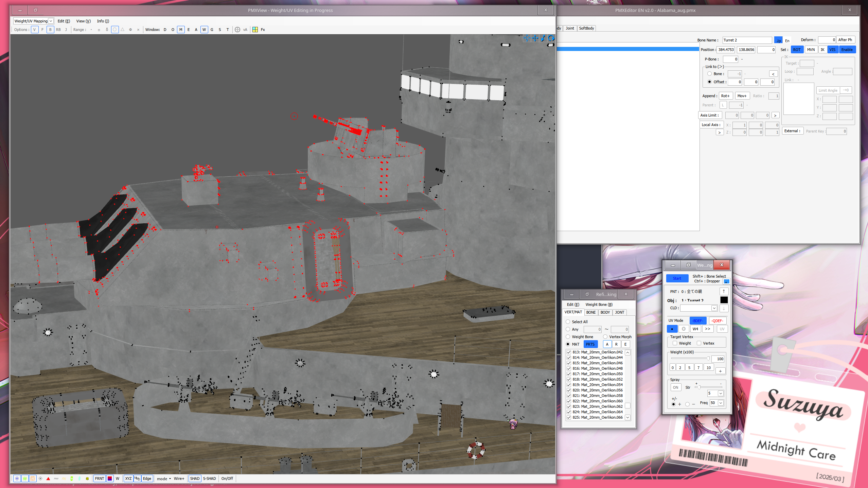
Task: Click the viewport pan arrows icon
Action: [x=535, y=38]
